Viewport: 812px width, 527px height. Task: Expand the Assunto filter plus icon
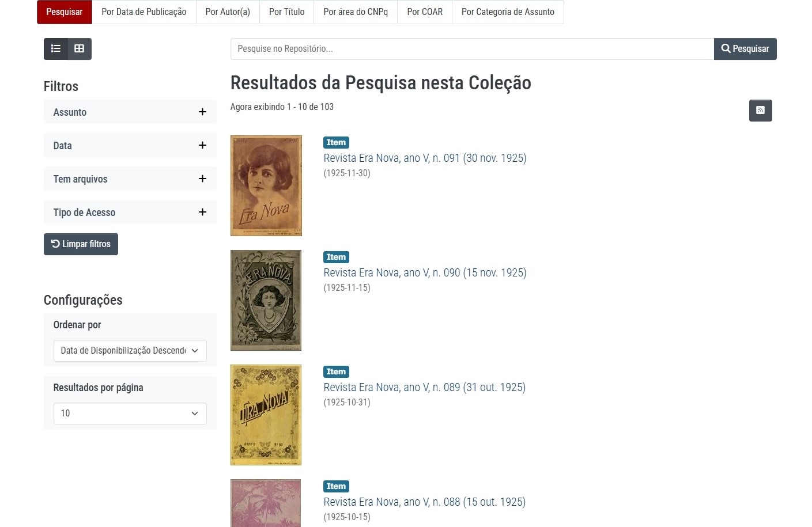click(202, 112)
